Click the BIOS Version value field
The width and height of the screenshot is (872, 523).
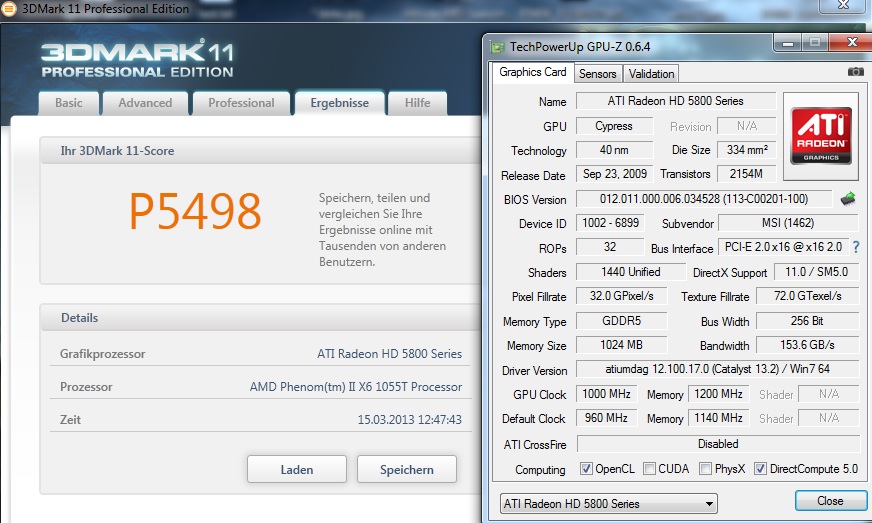(x=703, y=199)
